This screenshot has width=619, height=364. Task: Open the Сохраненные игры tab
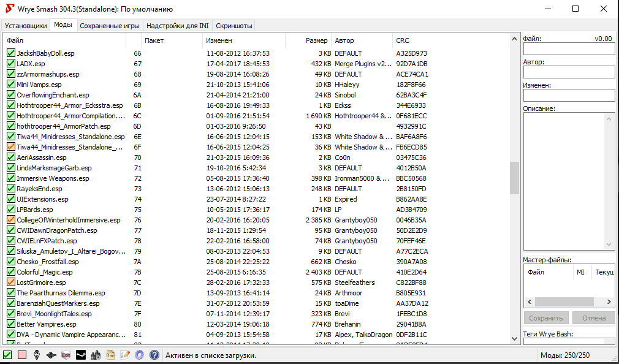[110, 26]
